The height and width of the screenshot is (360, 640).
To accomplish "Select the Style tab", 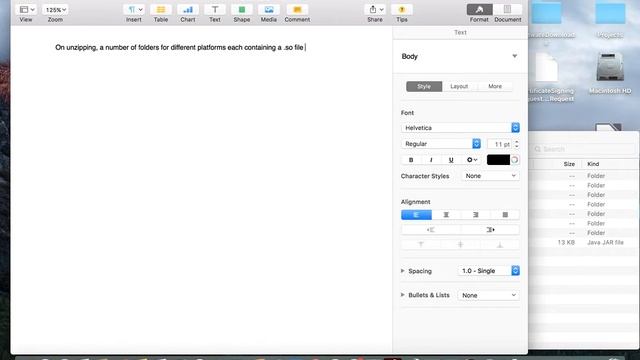I will click(424, 87).
